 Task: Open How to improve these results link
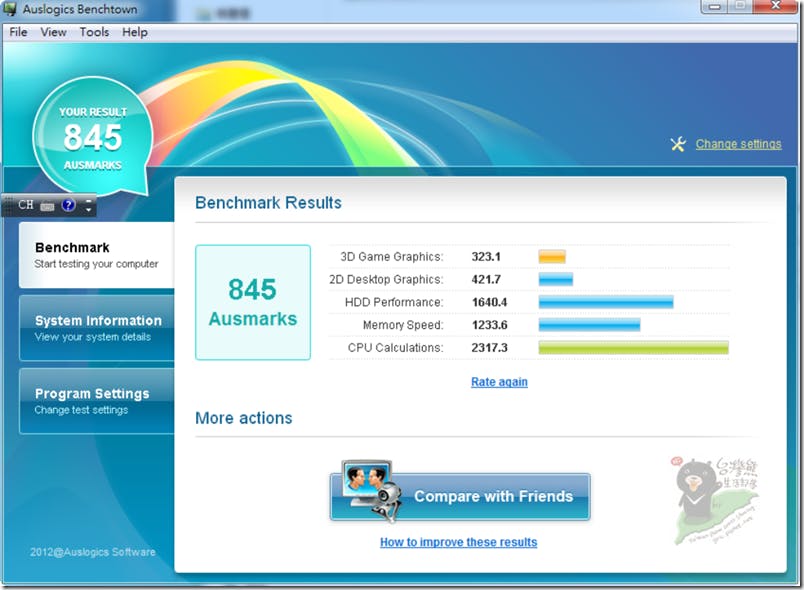458,542
